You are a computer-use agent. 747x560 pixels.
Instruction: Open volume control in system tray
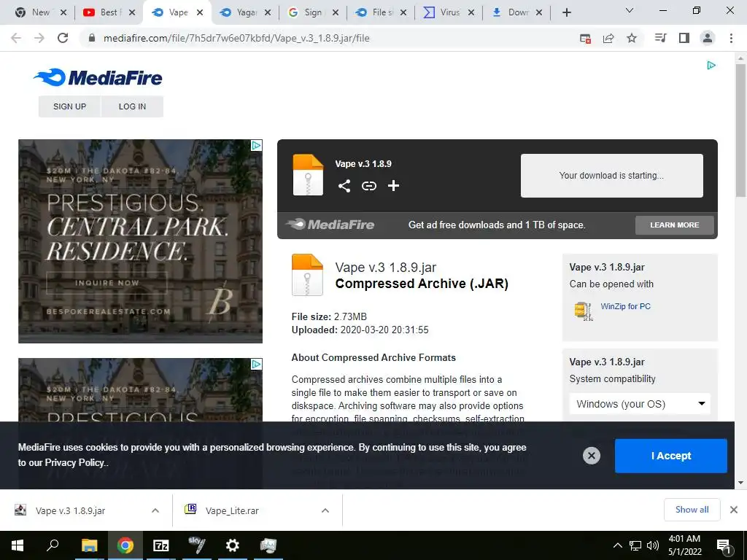tap(653, 545)
